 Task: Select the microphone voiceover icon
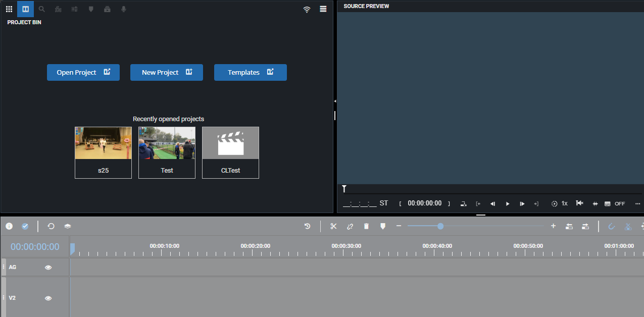123,9
